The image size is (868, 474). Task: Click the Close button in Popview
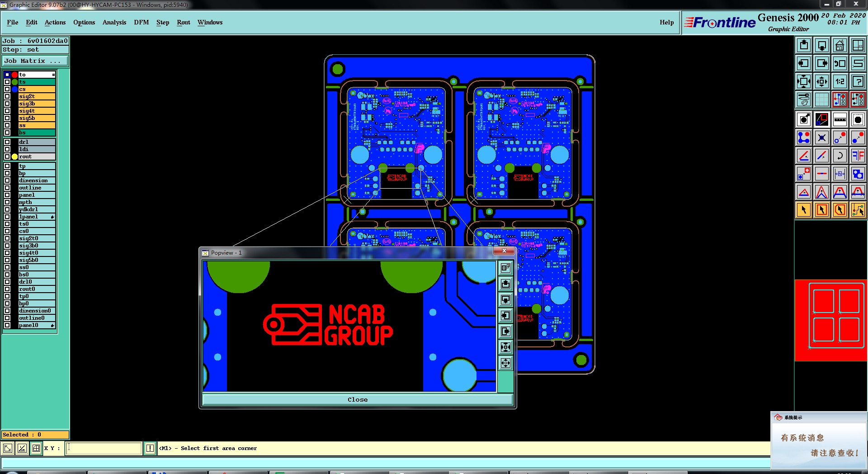358,399
